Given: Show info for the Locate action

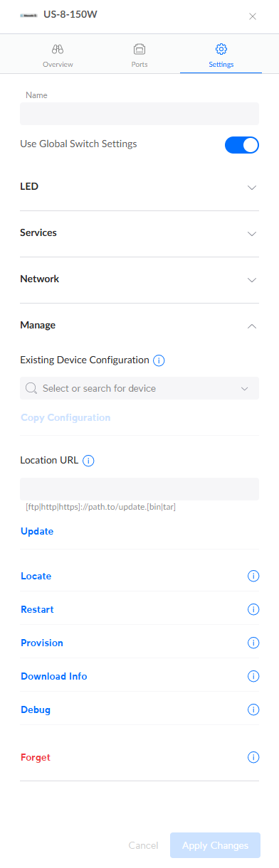Looking at the screenshot, I should (x=253, y=577).
